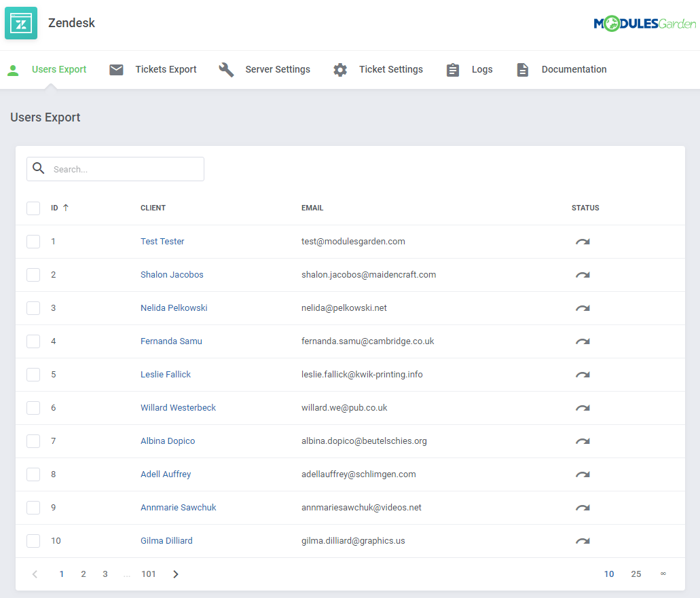Check the box for Fernanda Samu row
700x598 pixels.
pos(33,341)
